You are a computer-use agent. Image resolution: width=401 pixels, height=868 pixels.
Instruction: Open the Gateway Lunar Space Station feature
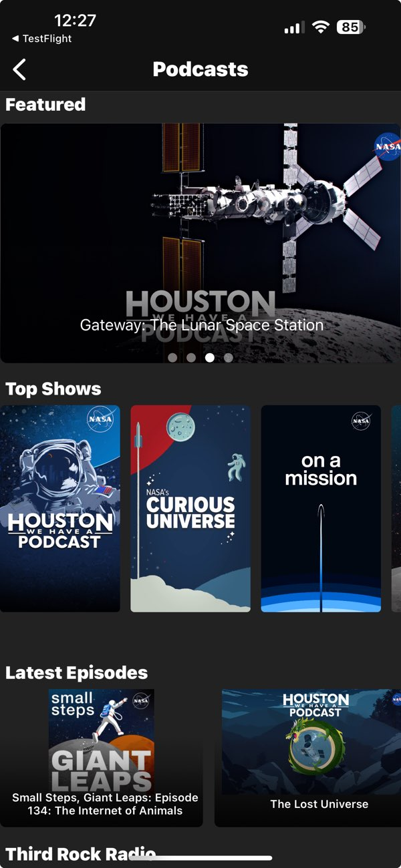pyautogui.click(x=200, y=243)
